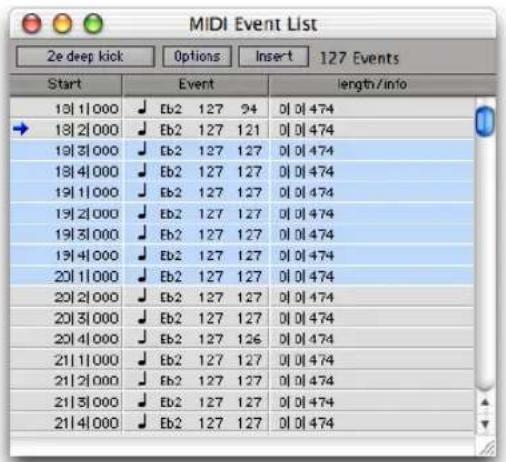Click the quarter-note icon in row 18|2|000
The image size is (506, 462).
[x=142, y=129]
